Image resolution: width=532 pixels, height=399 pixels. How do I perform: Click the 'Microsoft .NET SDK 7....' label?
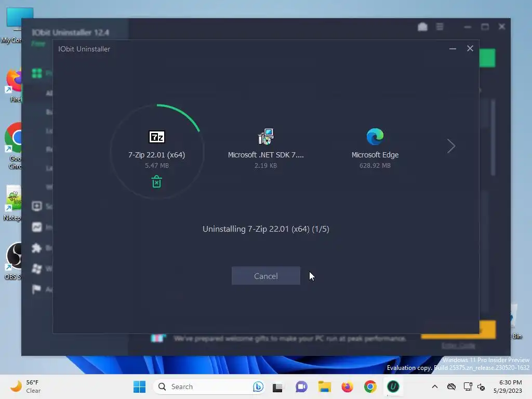(265, 155)
